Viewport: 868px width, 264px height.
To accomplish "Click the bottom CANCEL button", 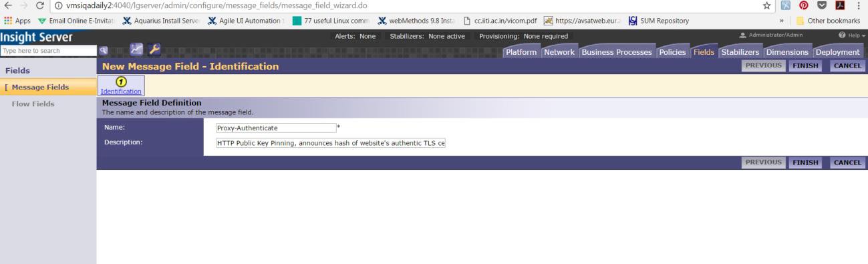I will pyautogui.click(x=847, y=162).
